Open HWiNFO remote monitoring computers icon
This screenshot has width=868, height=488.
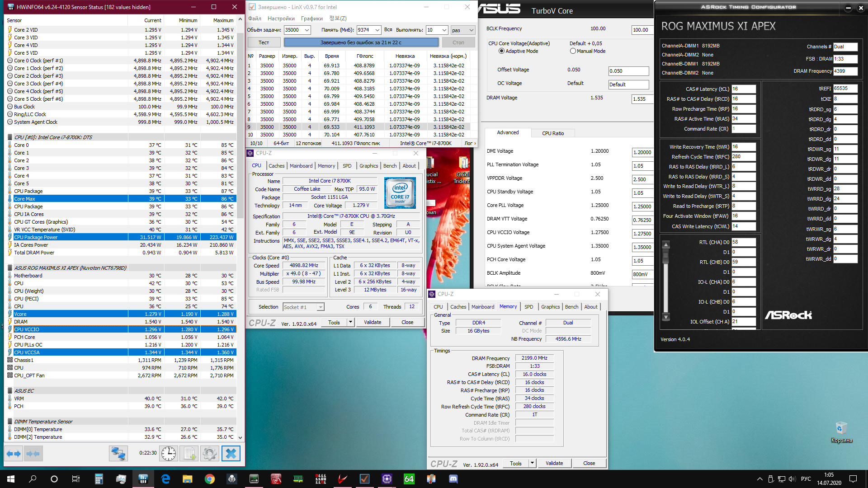pyautogui.click(x=118, y=454)
